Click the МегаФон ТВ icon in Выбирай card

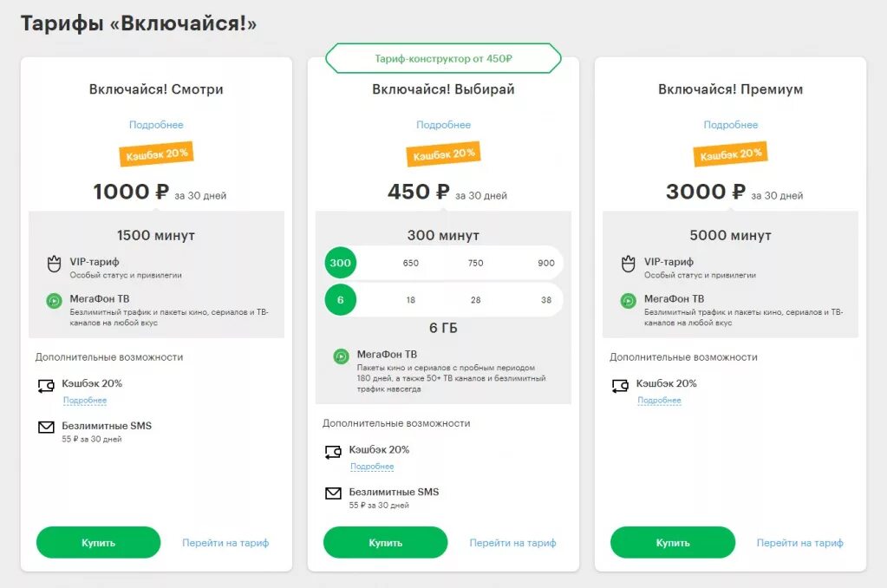341,356
